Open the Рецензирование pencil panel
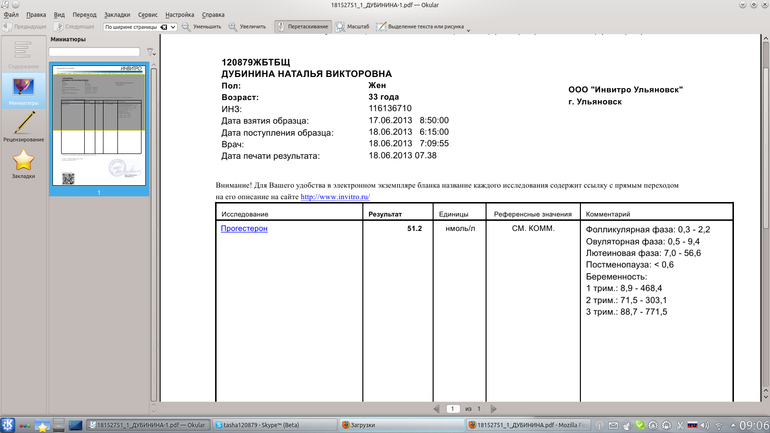Viewport: 770px width, 433px height. pos(23,127)
